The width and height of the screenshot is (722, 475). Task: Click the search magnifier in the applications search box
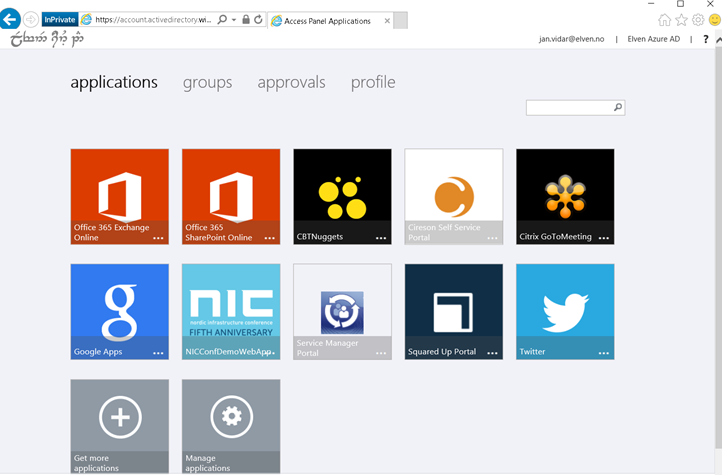(x=618, y=107)
